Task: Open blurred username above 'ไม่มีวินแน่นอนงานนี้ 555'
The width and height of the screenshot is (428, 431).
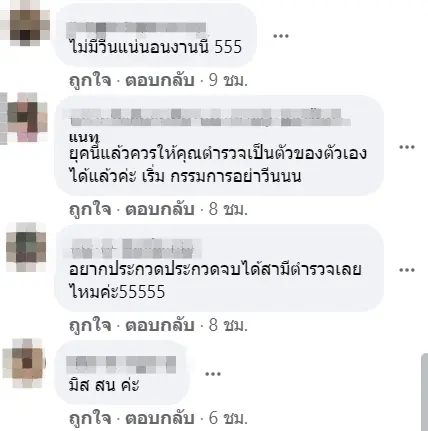Action: pos(136,29)
